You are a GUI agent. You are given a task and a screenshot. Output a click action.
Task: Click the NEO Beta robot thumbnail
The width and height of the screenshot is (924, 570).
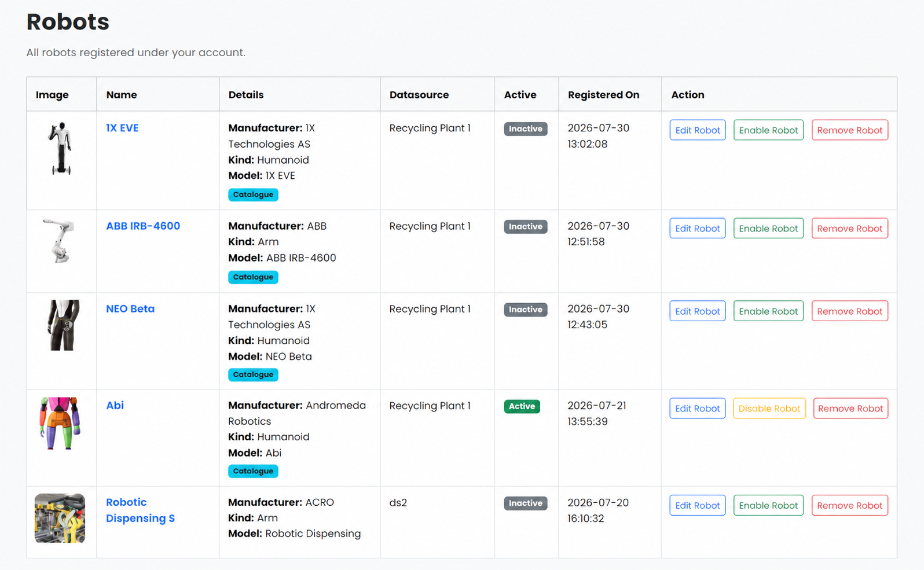pos(63,325)
